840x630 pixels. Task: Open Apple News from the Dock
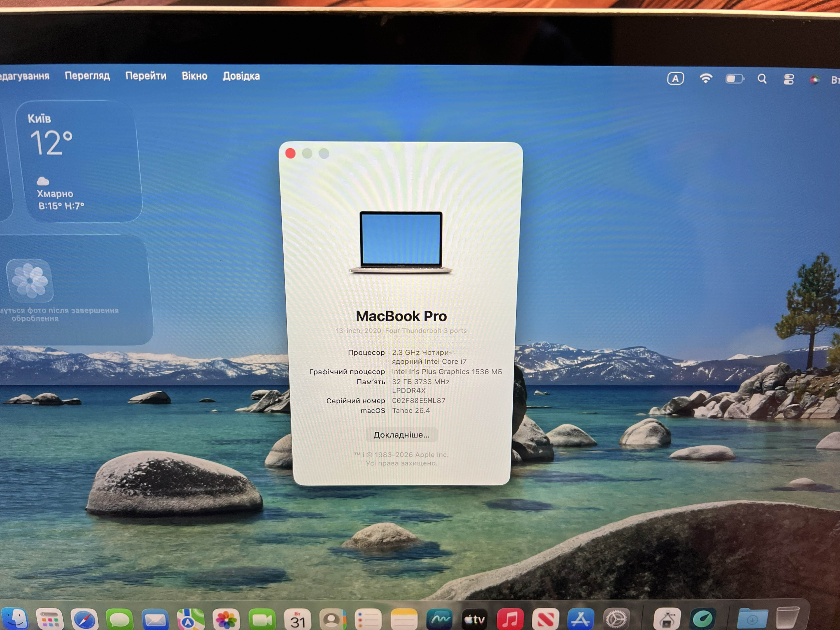tap(546, 620)
